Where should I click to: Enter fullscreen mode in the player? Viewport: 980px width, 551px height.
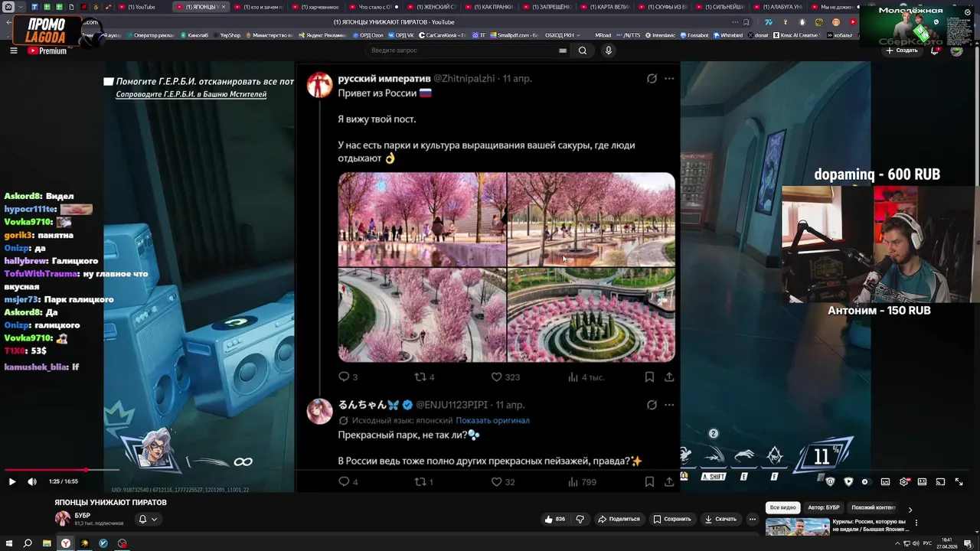[x=959, y=481]
